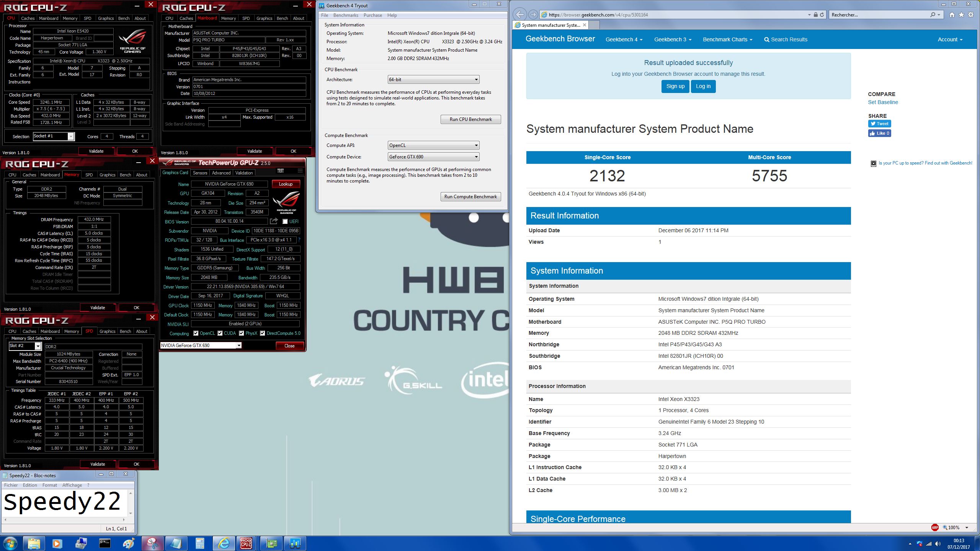Open the Calculator taskbar icon
The height and width of the screenshot is (551, 980).
(x=199, y=543)
